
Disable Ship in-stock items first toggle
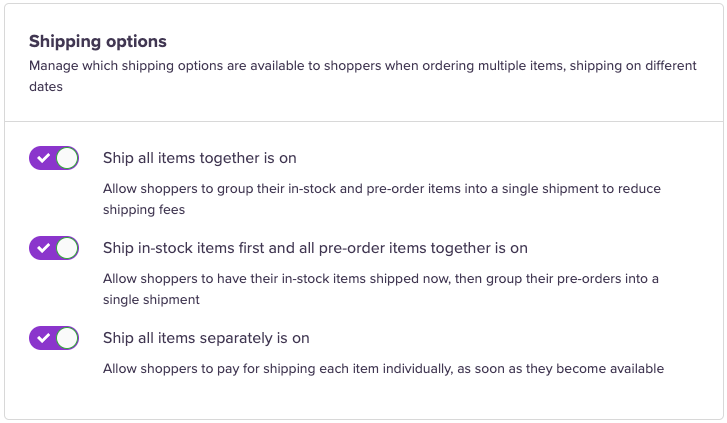pos(54,248)
